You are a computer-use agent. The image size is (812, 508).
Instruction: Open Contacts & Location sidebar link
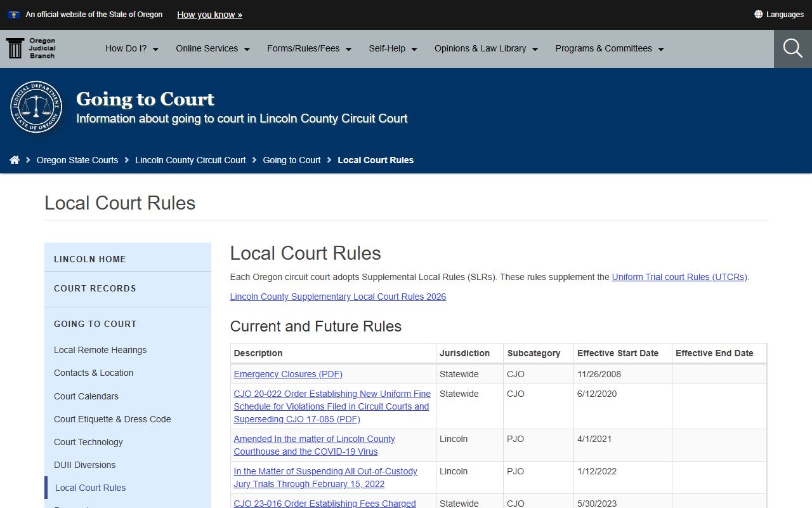94,373
